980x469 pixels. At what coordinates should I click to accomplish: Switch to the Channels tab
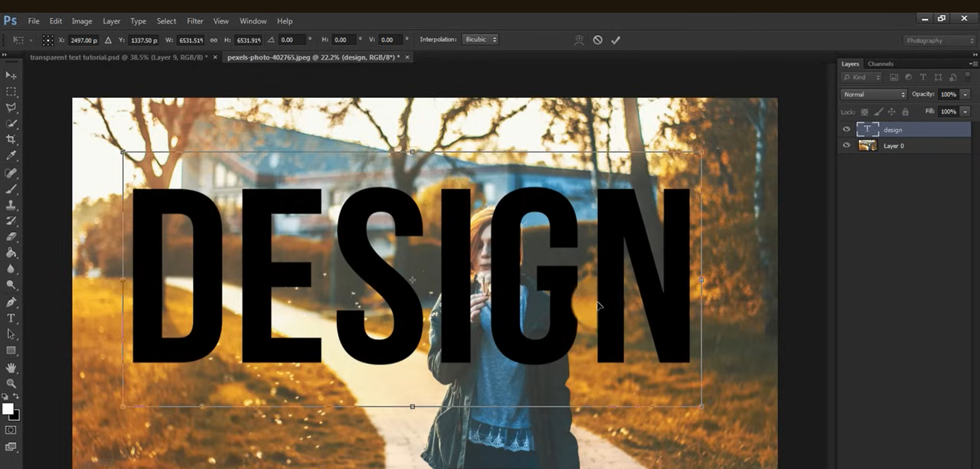[x=880, y=64]
